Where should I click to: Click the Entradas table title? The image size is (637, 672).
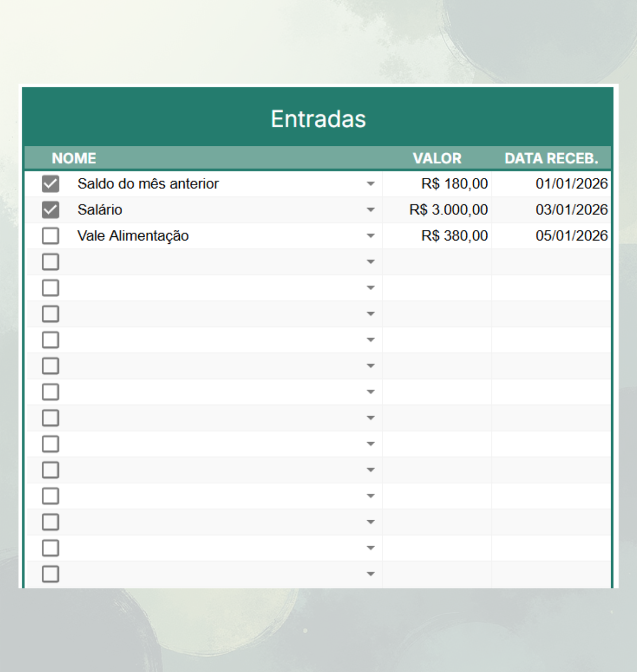pyautogui.click(x=318, y=119)
